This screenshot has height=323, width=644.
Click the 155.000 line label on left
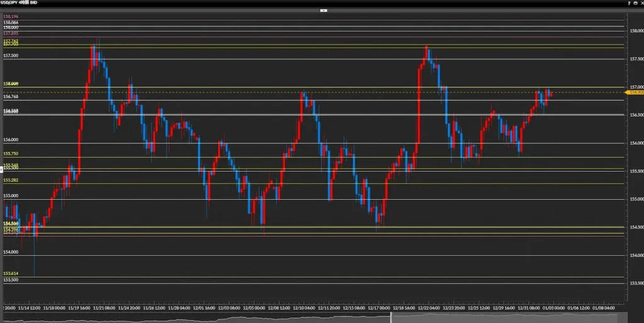(11, 196)
